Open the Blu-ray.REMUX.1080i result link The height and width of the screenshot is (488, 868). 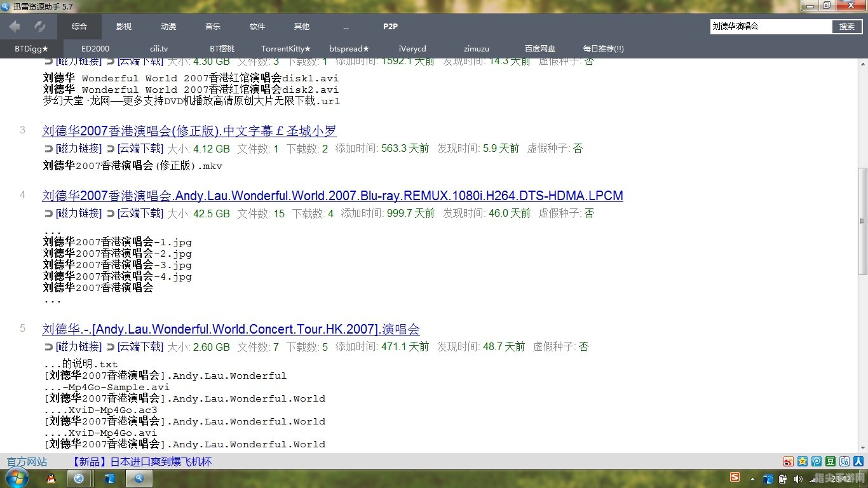click(x=333, y=196)
